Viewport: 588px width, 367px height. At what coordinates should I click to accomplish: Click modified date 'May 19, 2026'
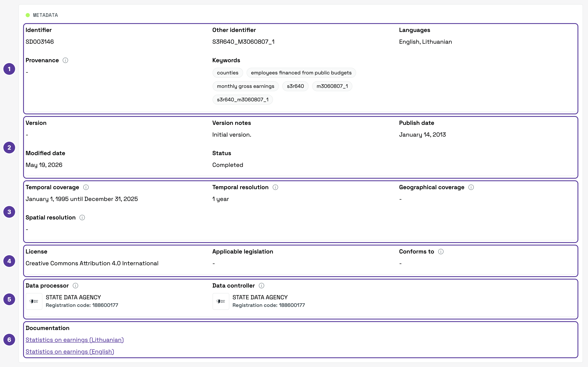point(44,165)
